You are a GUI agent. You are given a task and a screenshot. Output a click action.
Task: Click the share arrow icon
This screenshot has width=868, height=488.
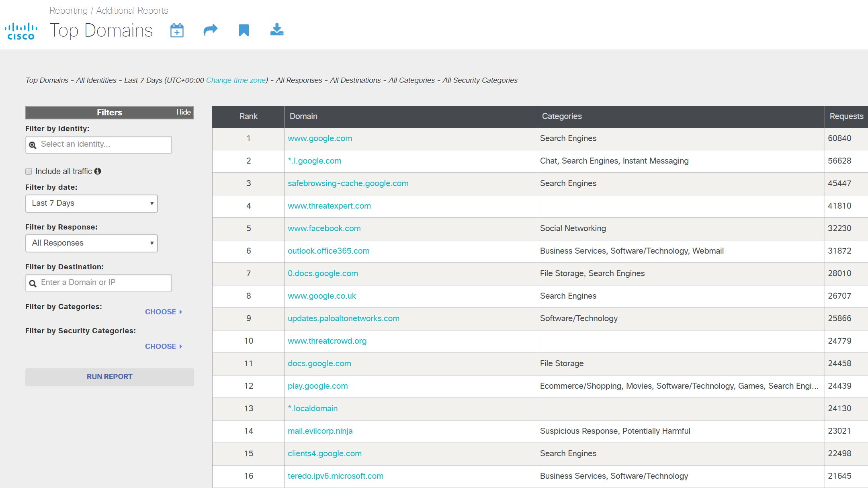210,30
